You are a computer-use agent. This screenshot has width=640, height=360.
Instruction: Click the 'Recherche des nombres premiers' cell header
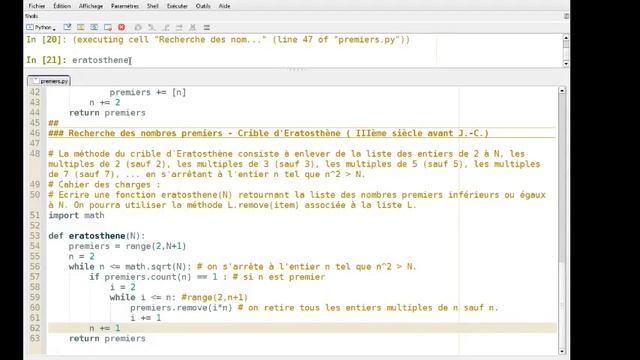268,133
